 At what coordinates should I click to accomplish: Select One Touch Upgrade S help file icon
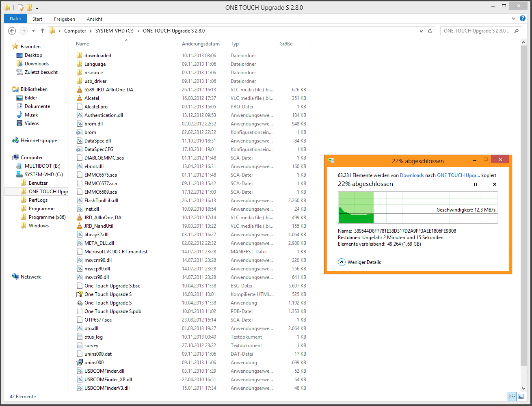pos(80,294)
